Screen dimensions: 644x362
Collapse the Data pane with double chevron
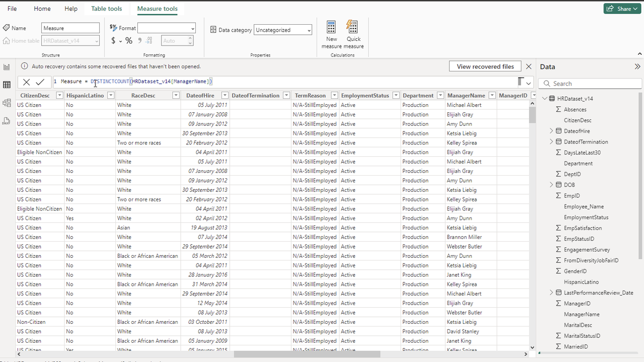click(x=638, y=67)
